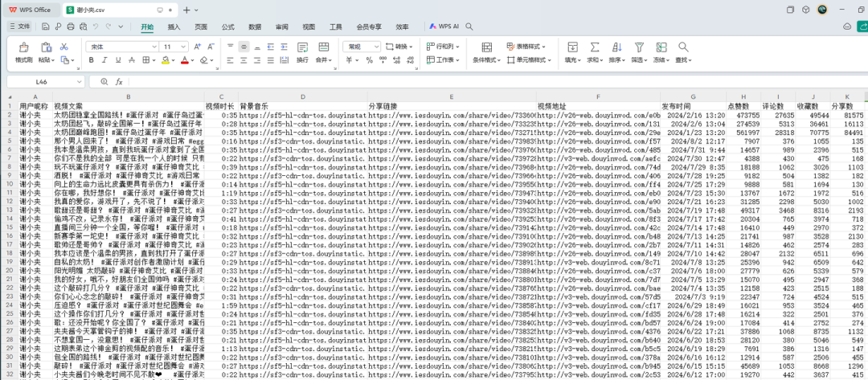This screenshot has width=868, height=380.
Task: Switch to the 公式 ribbon tab
Action: click(227, 27)
